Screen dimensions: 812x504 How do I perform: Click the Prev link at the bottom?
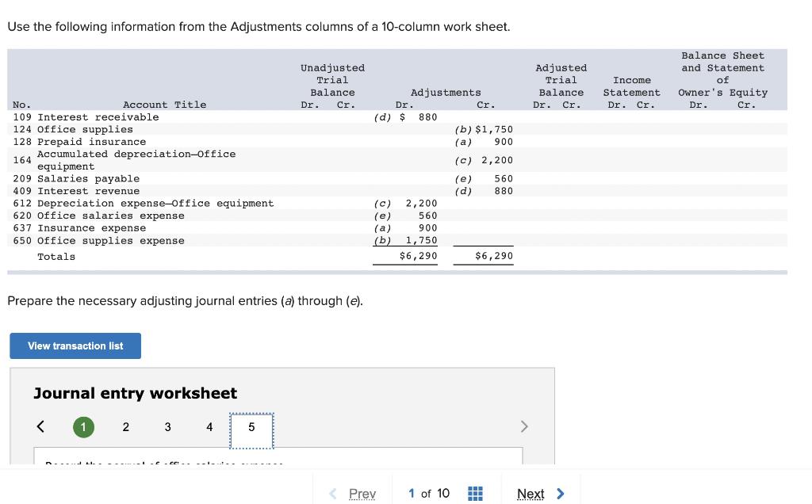362,493
